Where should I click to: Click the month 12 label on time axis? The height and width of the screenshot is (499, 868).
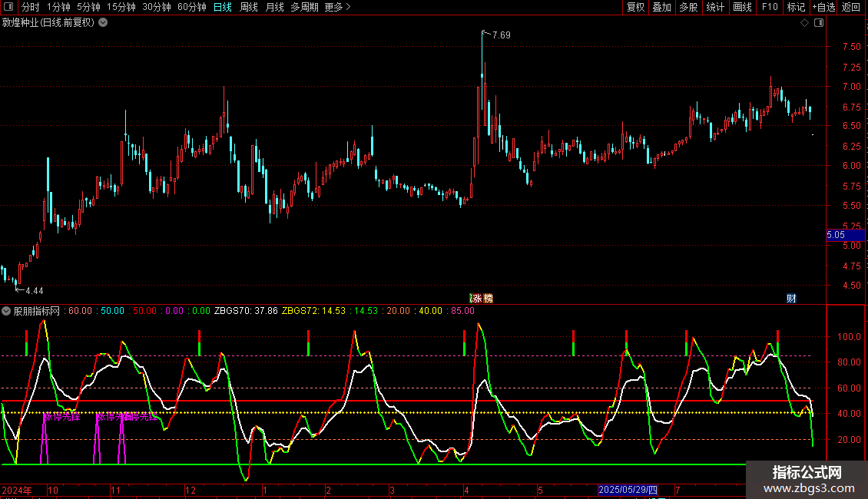(x=190, y=490)
